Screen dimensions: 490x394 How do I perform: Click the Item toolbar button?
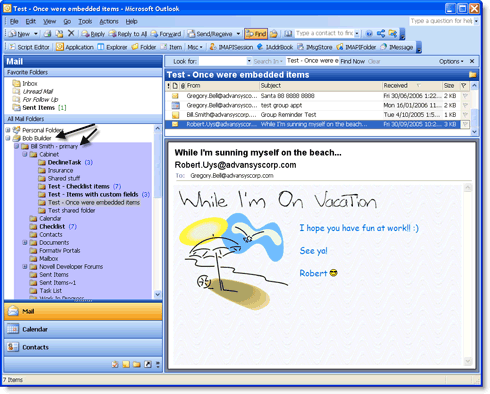pyautogui.click(x=171, y=47)
